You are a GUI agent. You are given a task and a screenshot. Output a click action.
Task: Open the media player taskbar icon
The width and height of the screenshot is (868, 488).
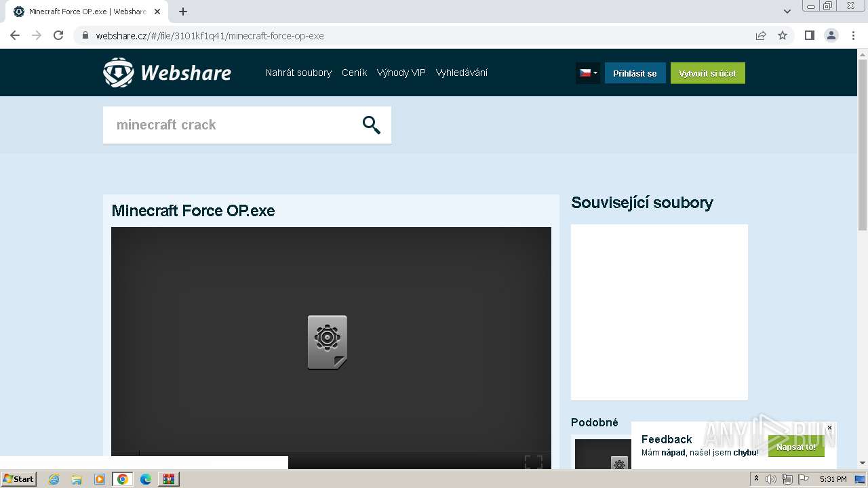(100, 479)
